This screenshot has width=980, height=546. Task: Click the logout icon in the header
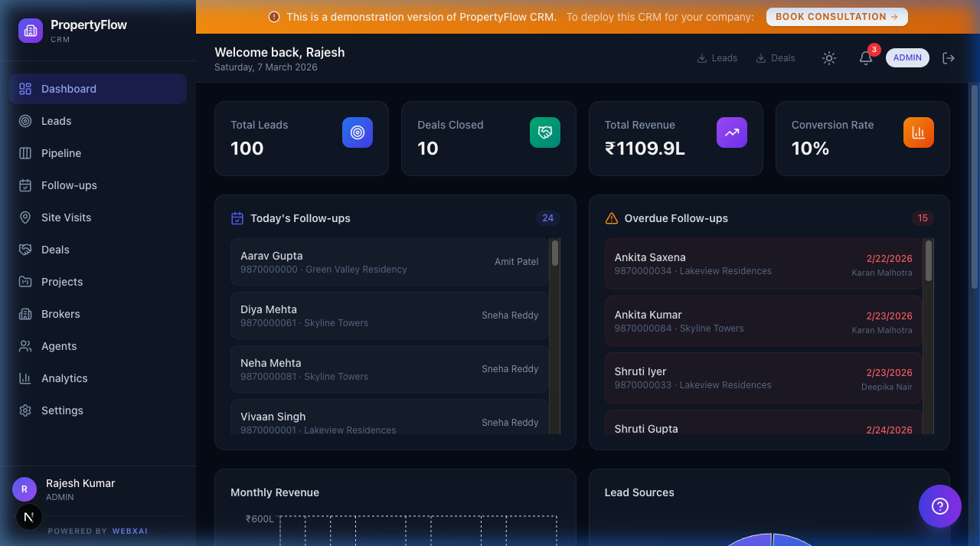pos(949,57)
